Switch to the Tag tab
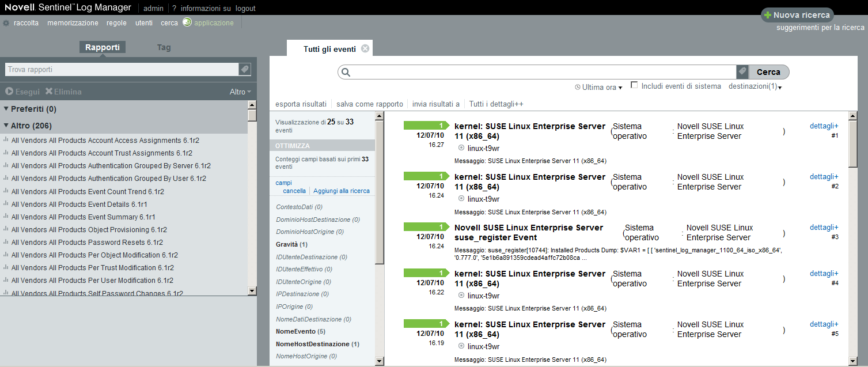This screenshot has width=868, height=367. tap(164, 47)
